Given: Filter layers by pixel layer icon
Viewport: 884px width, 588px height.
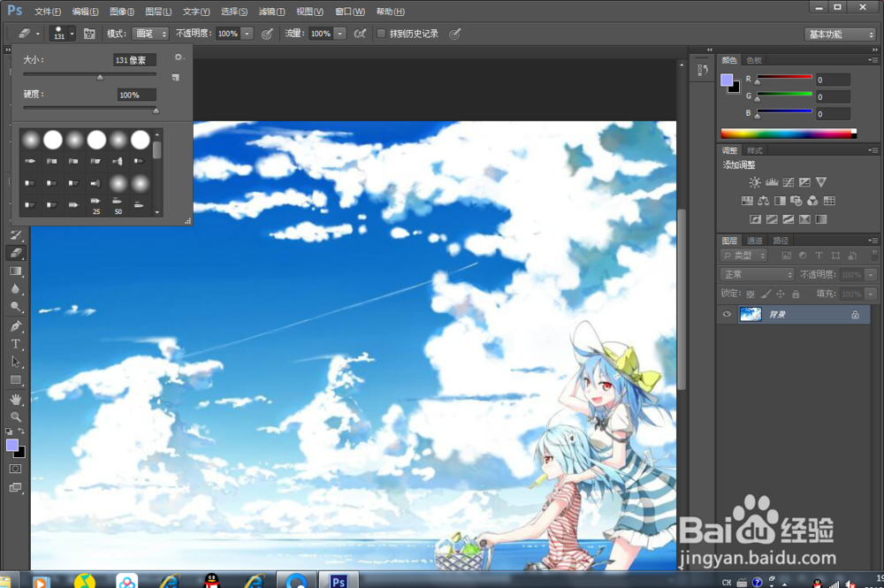Looking at the screenshot, I should [x=786, y=256].
